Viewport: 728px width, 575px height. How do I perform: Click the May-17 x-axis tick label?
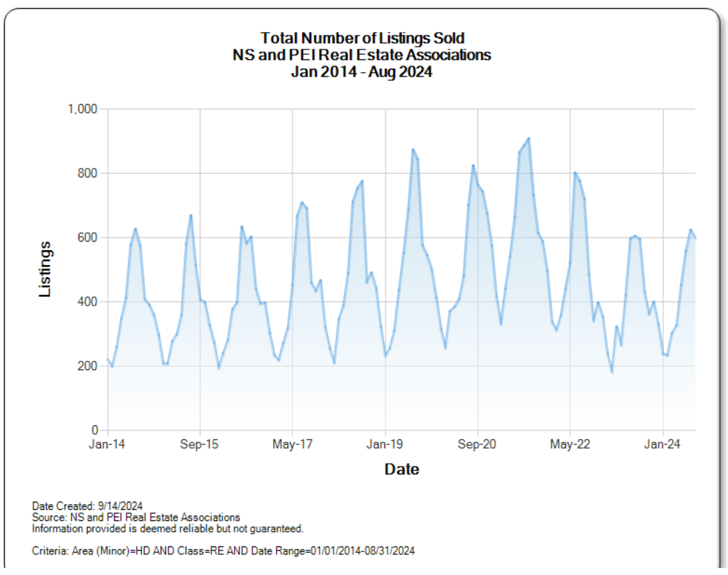point(292,444)
